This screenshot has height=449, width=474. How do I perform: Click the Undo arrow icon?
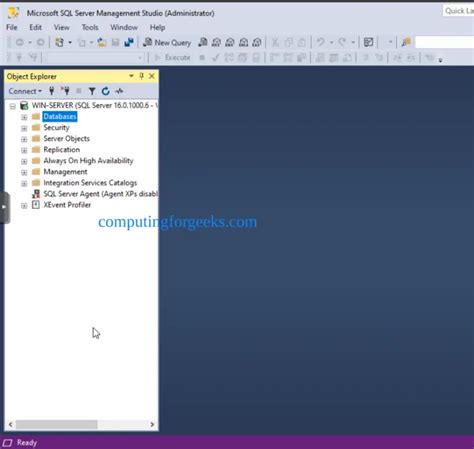click(320, 42)
